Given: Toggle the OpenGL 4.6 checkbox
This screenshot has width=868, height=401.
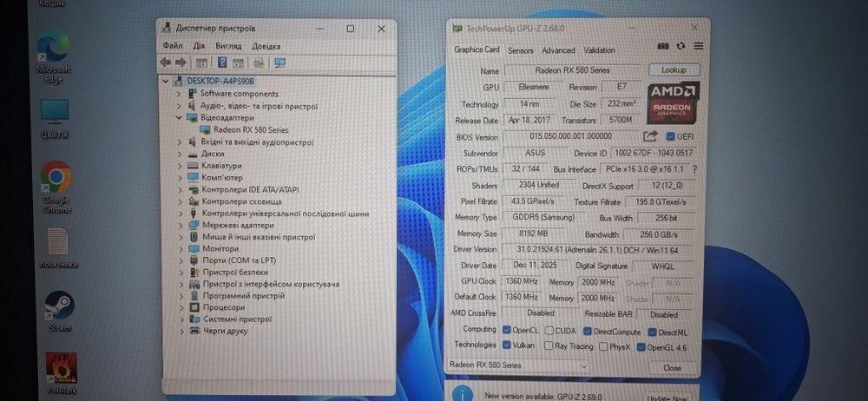Looking at the screenshot, I should pyautogui.click(x=641, y=348).
